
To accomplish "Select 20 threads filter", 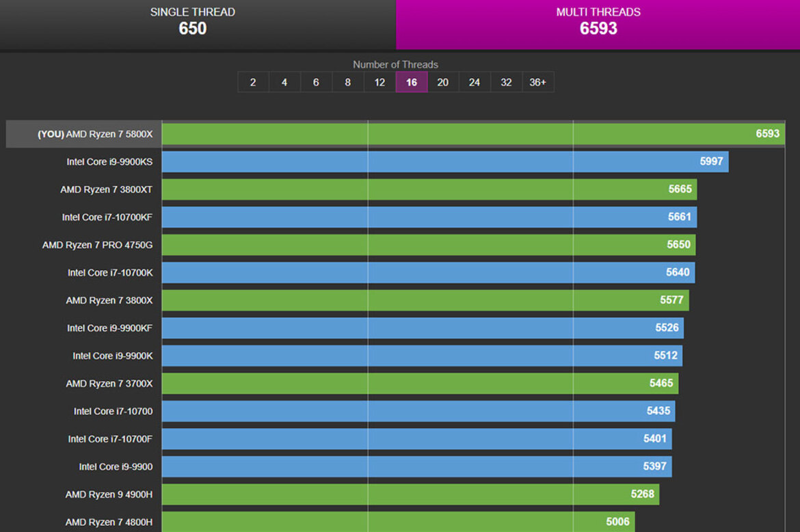I will [x=443, y=82].
